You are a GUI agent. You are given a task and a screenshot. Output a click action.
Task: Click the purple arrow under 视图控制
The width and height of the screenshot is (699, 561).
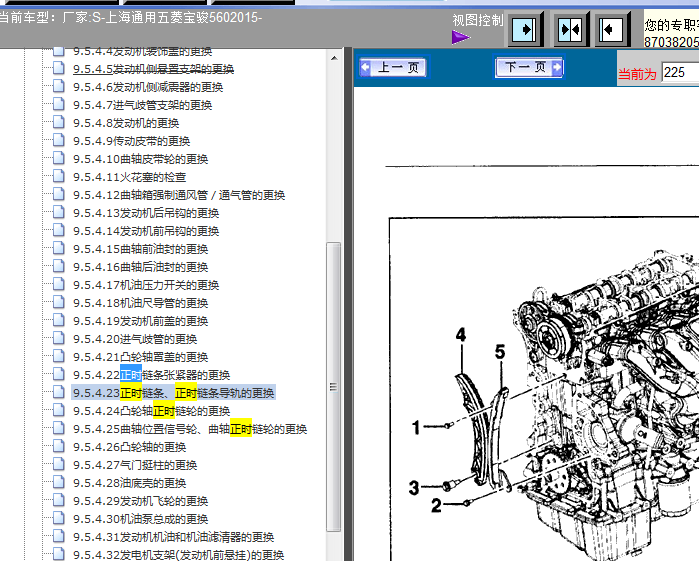coord(461,37)
